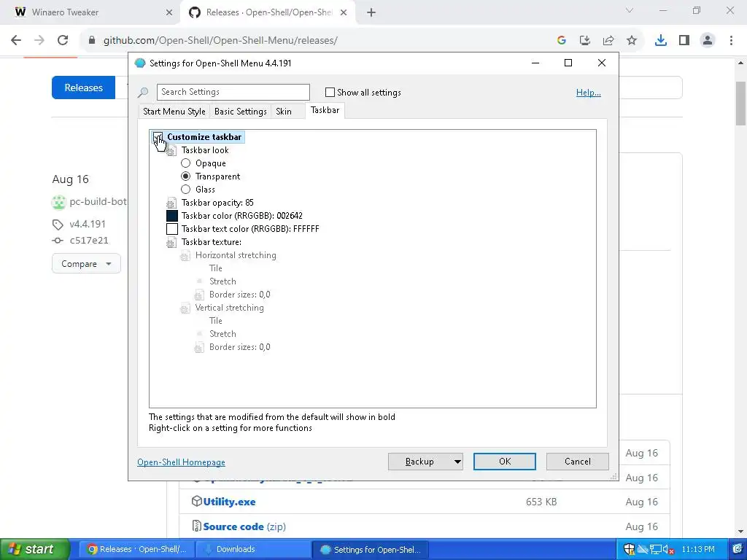Viewport: 747px width, 560px height.
Task: Close the Winaero Tweaker tab
Action: 169,13
